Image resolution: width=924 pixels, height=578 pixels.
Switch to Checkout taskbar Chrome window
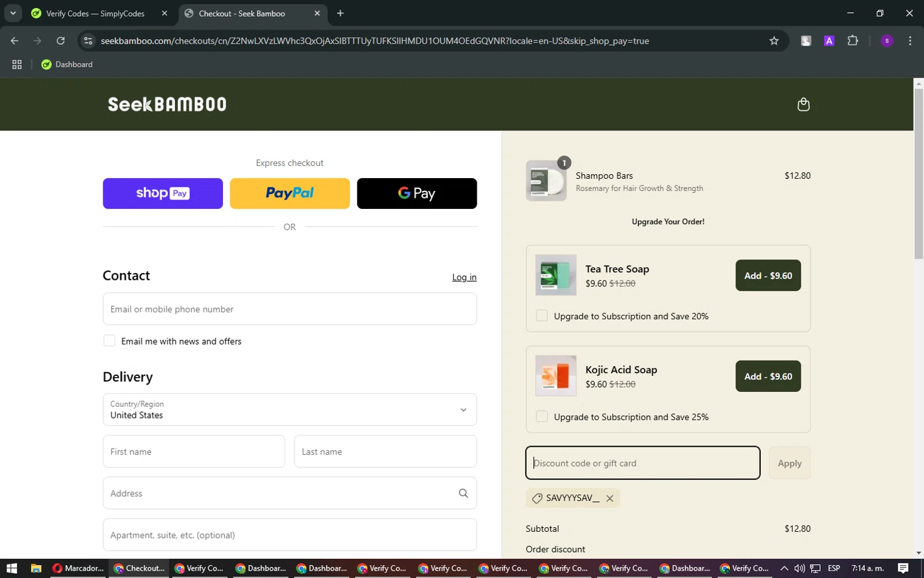(139, 568)
